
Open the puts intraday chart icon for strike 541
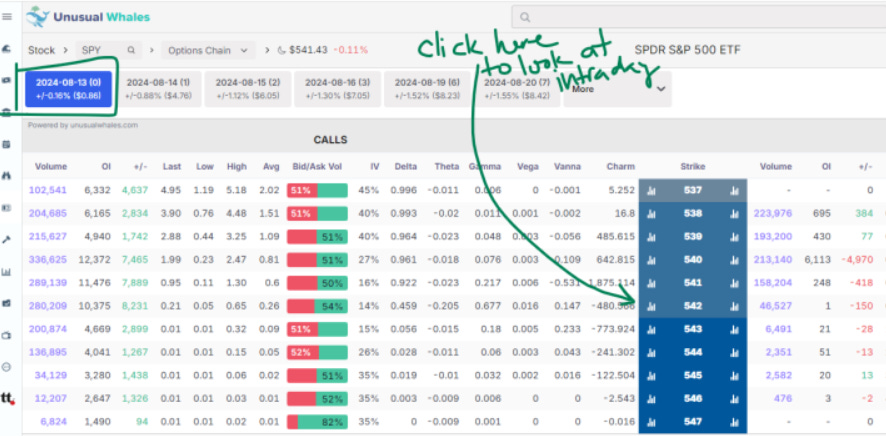[x=734, y=284]
